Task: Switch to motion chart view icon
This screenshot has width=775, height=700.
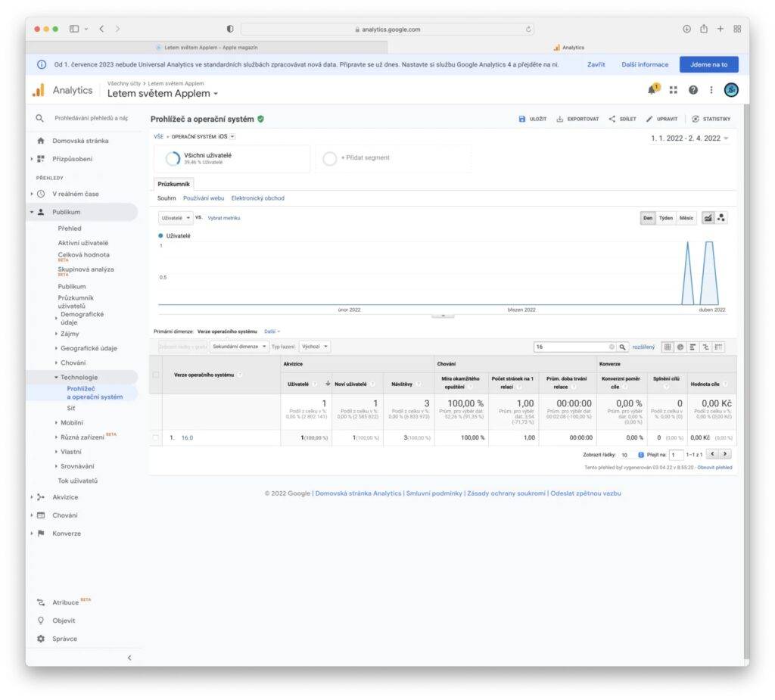Action: (x=721, y=218)
